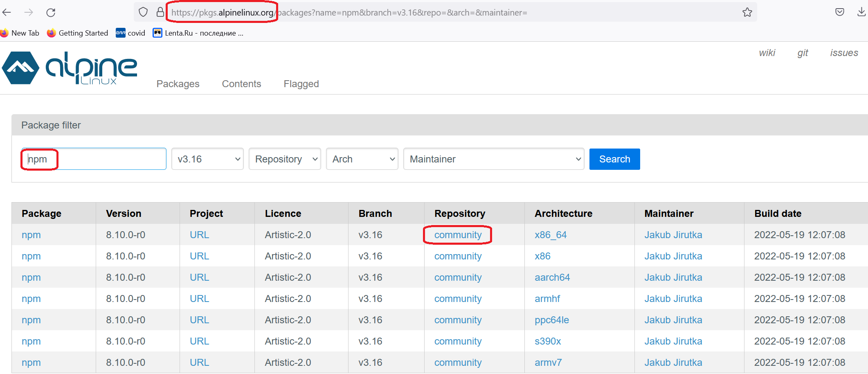Reload the page with the refresh icon
868x374 pixels.
click(x=51, y=12)
